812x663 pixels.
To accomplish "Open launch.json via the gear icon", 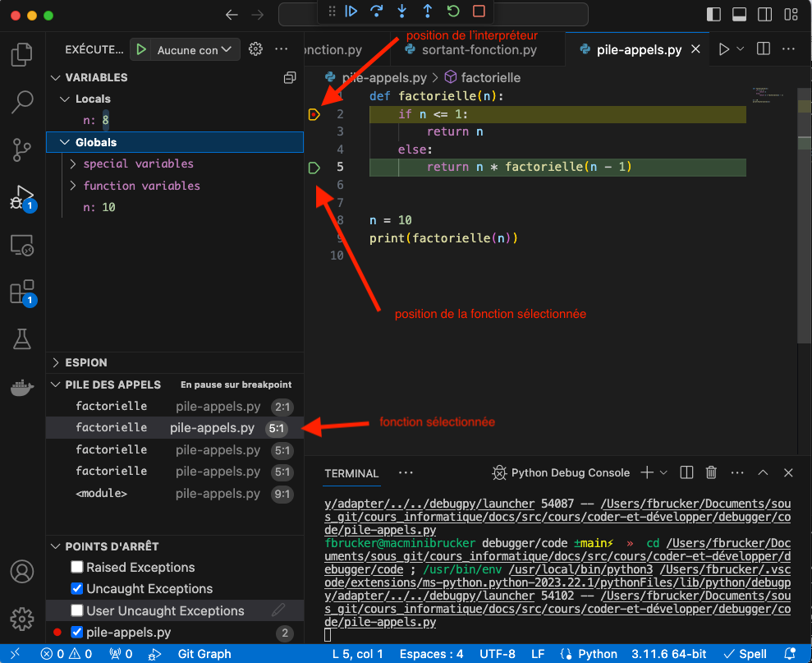I will (x=255, y=49).
